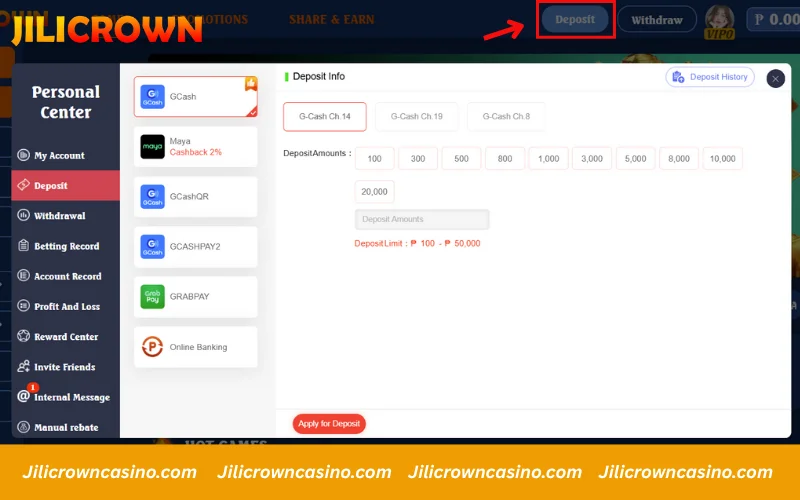Close the Personal Center dialog

(776, 79)
